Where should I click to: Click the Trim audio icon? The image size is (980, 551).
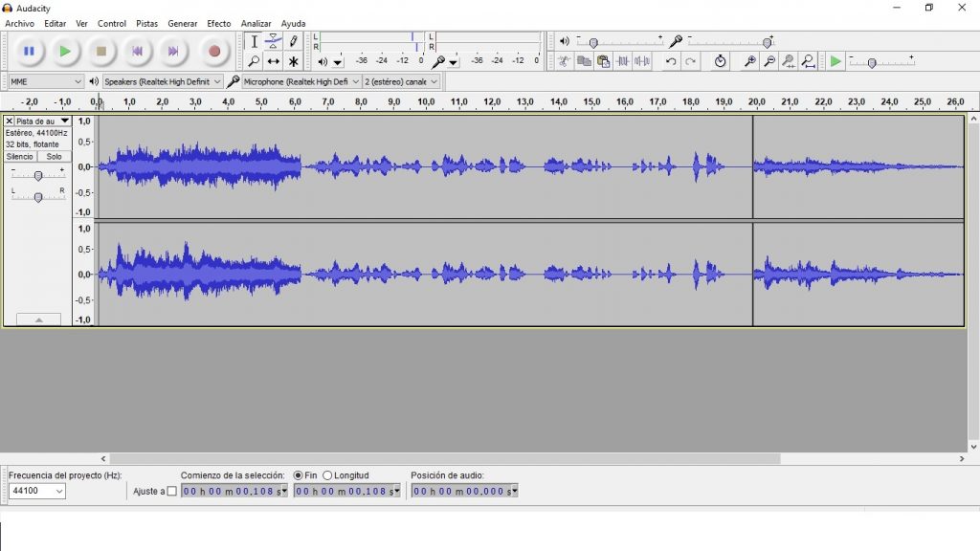coord(623,61)
